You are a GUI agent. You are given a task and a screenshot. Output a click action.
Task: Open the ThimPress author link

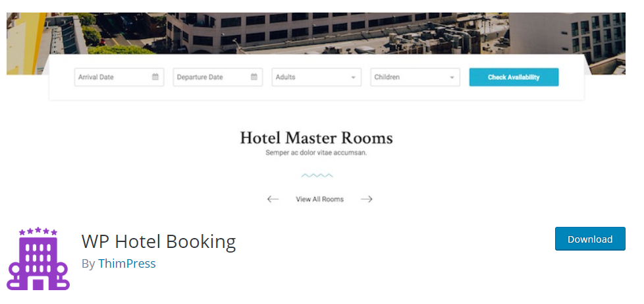[127, 263]
